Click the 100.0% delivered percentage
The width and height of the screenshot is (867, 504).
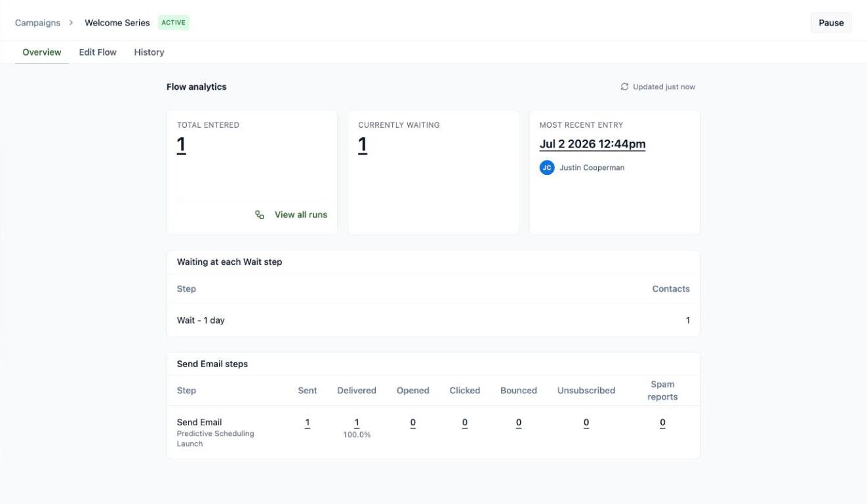pos(357,435)
